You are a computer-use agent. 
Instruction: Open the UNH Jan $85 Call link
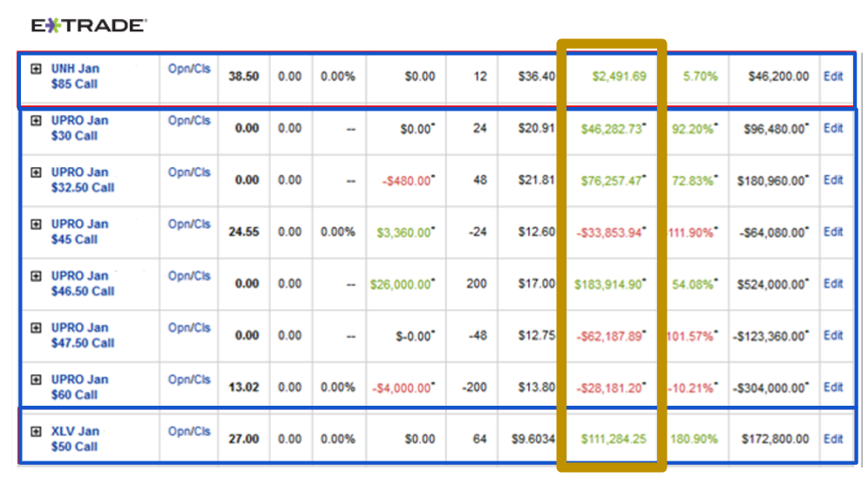coord(75,77)
